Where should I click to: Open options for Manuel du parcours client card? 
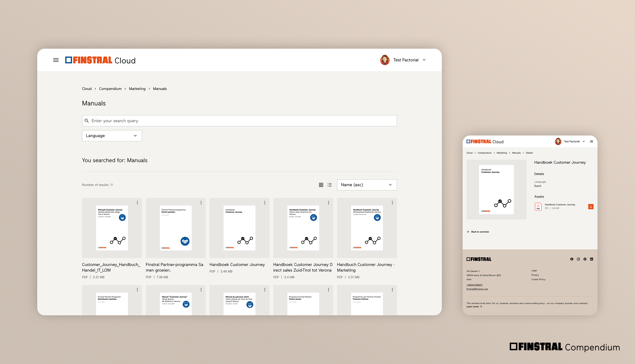[265, 290]
